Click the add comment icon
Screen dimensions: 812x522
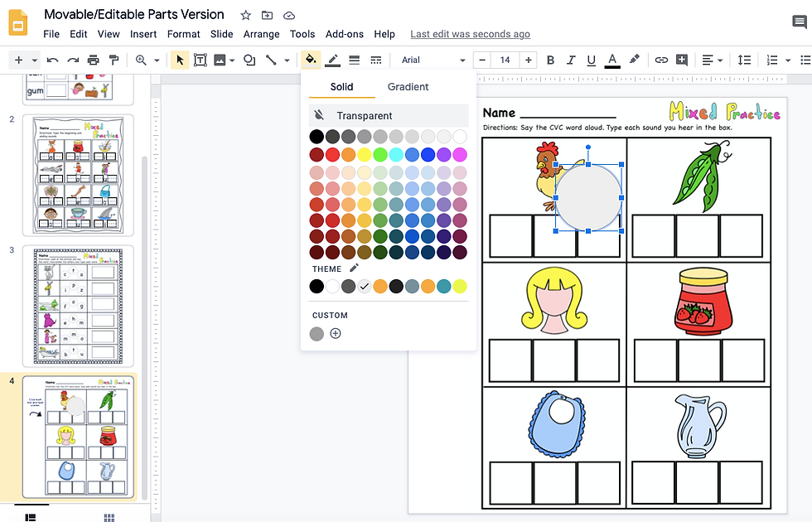click(682, 60)
